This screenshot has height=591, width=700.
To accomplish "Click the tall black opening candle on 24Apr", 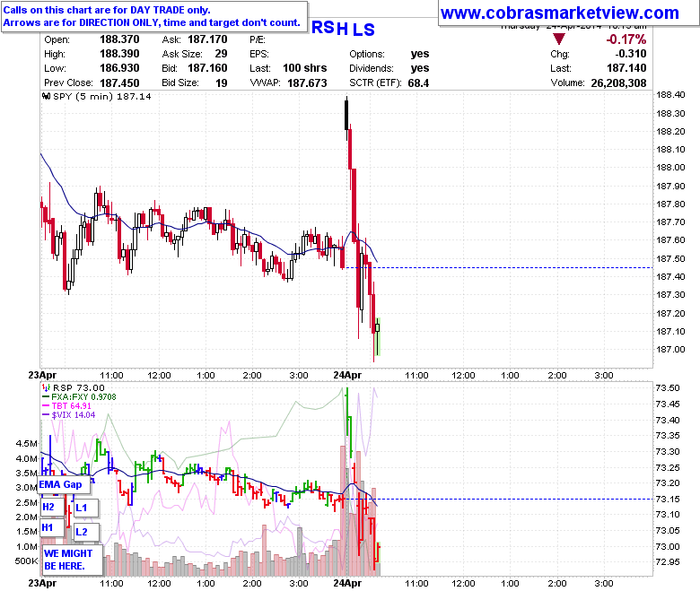I will pos(346,115).
